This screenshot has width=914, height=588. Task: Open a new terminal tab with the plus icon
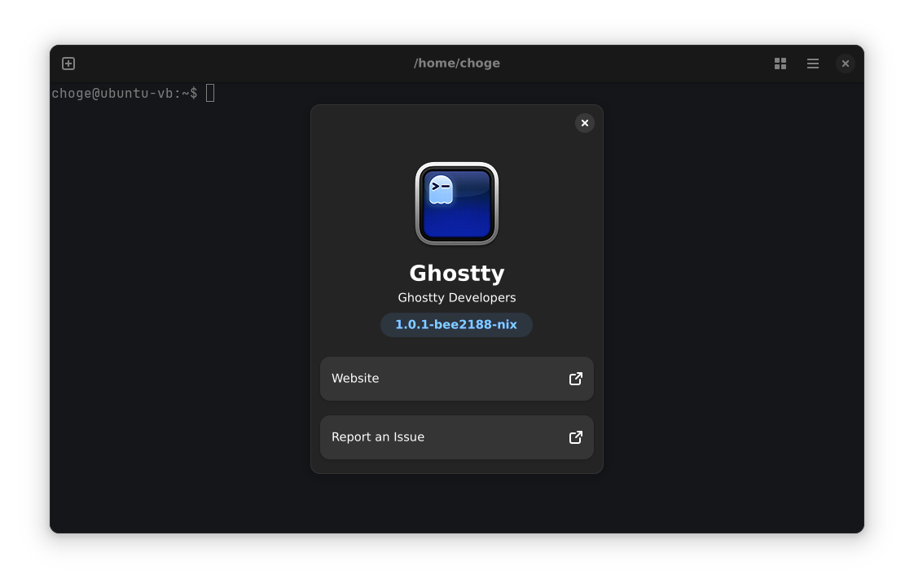click(x=68, y=63)
